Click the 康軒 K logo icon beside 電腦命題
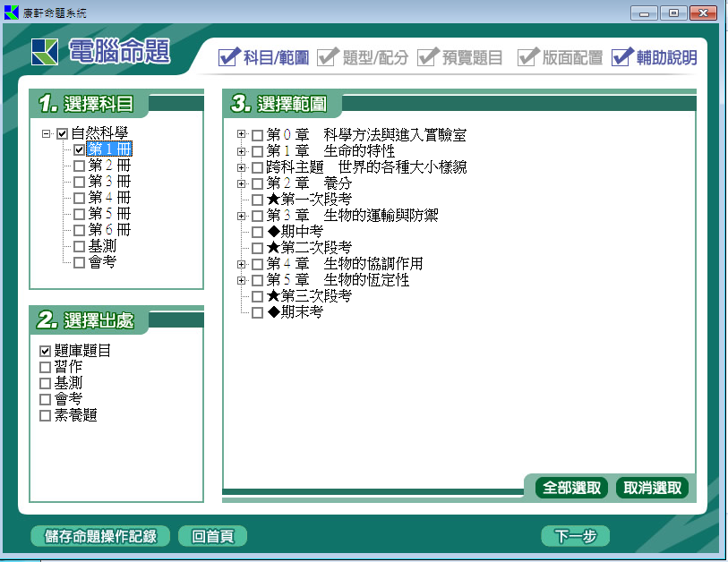The image size is (728, 562). pyautogui.click(x=45, y=52)
